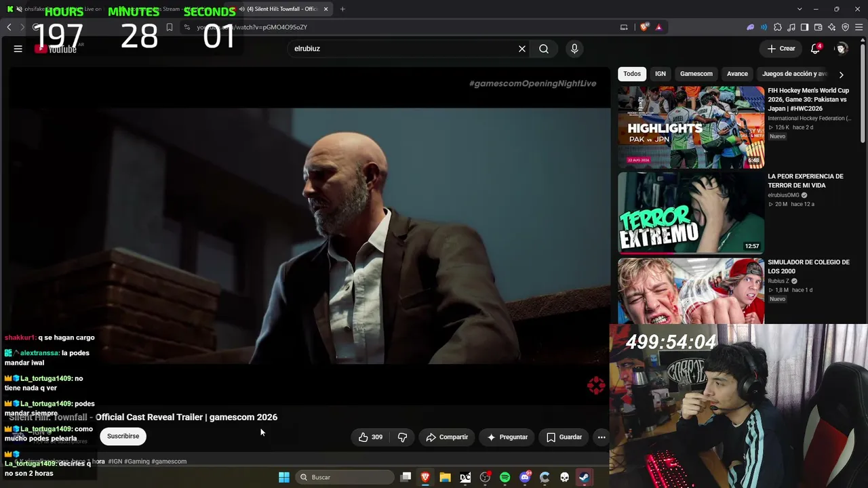Viewport: 868px width, 488px height.
Task: Open File Explorer from the taskbar
Action: (445, 477)
